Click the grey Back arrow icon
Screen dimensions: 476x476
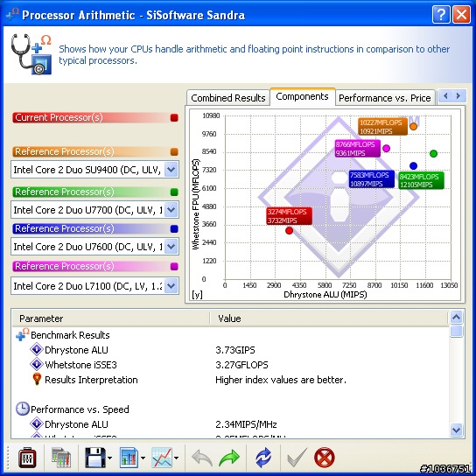pos(202,458)
